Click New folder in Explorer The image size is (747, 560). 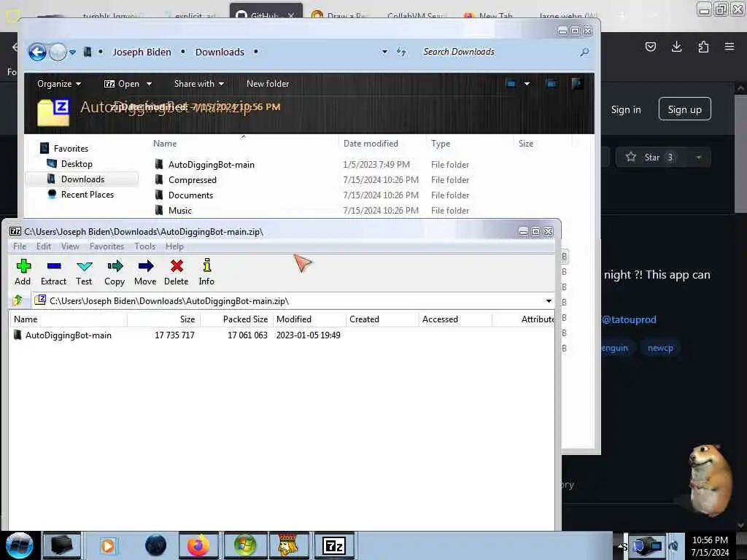[x=268, y=84]
